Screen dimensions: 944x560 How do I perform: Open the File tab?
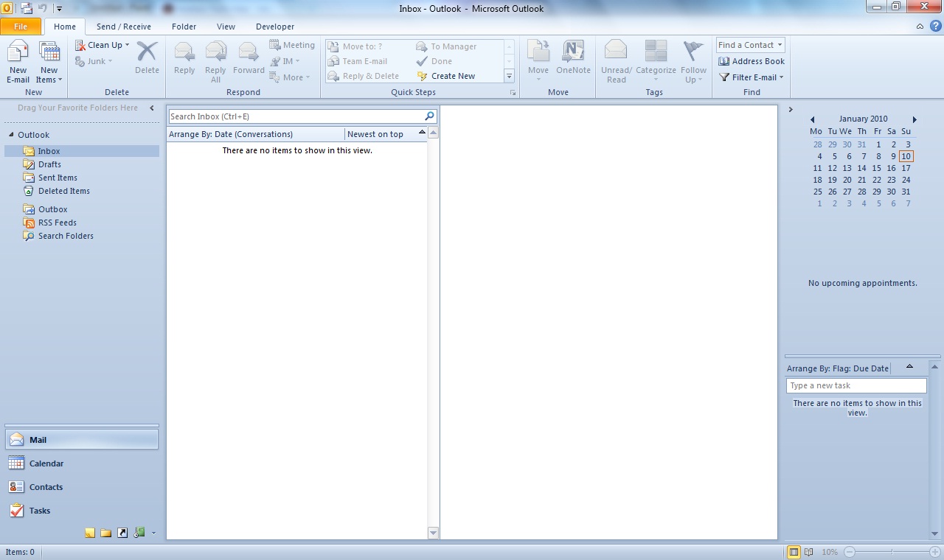pyautogui.click(x=21, y=27)
